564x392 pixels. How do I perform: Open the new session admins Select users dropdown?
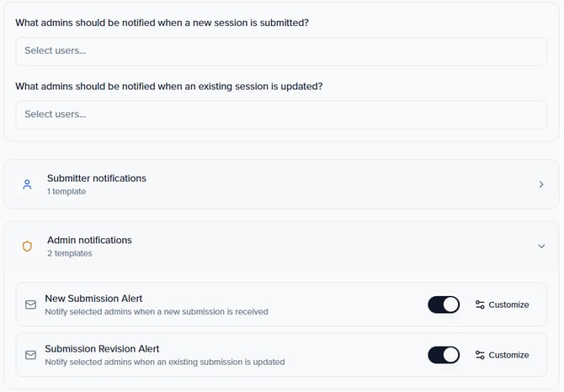[281, 50]
